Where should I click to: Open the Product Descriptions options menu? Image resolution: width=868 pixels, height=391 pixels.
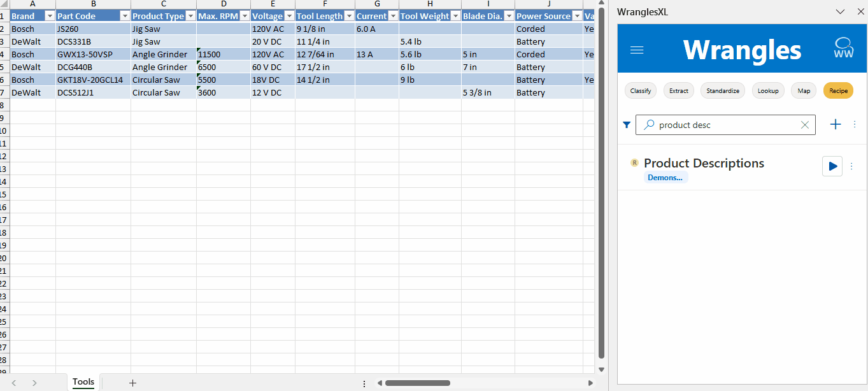(x=851, y=166)
